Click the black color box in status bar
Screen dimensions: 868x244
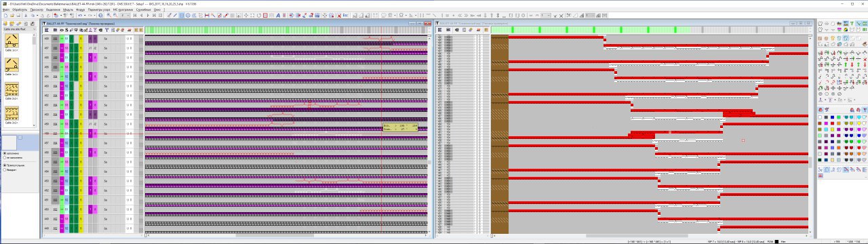pyautogui.click(x=776, y=241)
